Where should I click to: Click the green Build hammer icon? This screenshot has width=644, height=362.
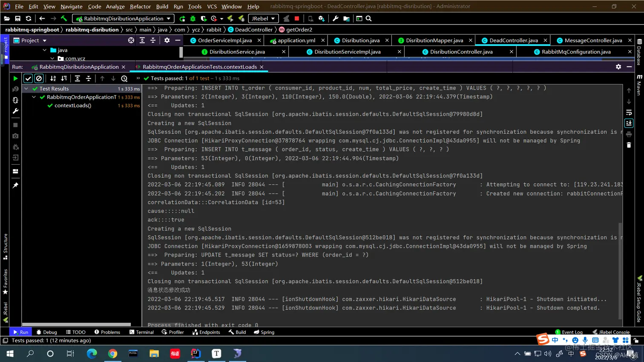[x=64, y=18]
